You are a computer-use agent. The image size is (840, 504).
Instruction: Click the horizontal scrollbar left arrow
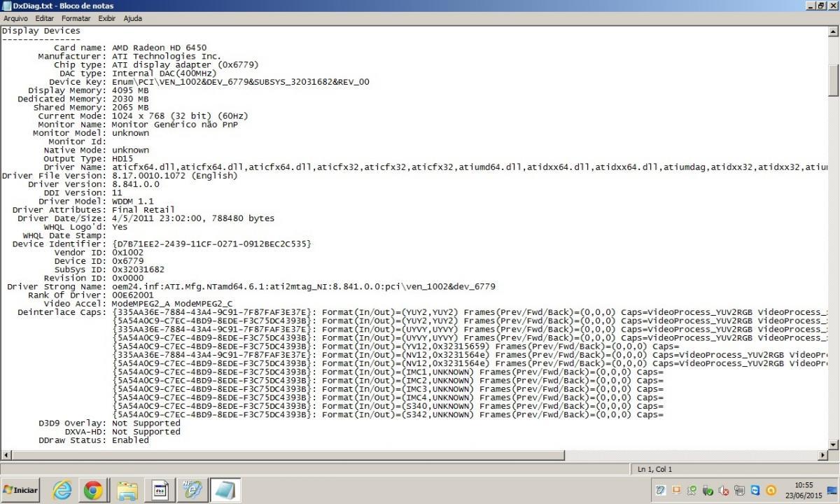click(5, 455)
